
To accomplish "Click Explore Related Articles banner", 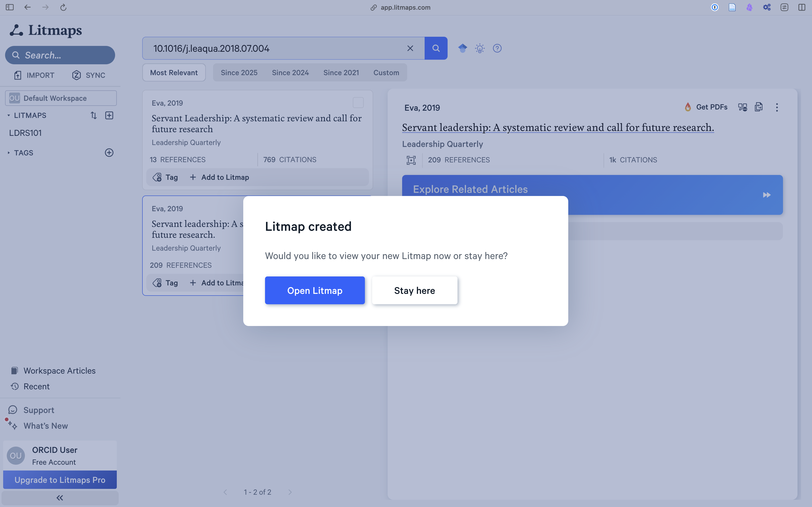I will (592, 195).
